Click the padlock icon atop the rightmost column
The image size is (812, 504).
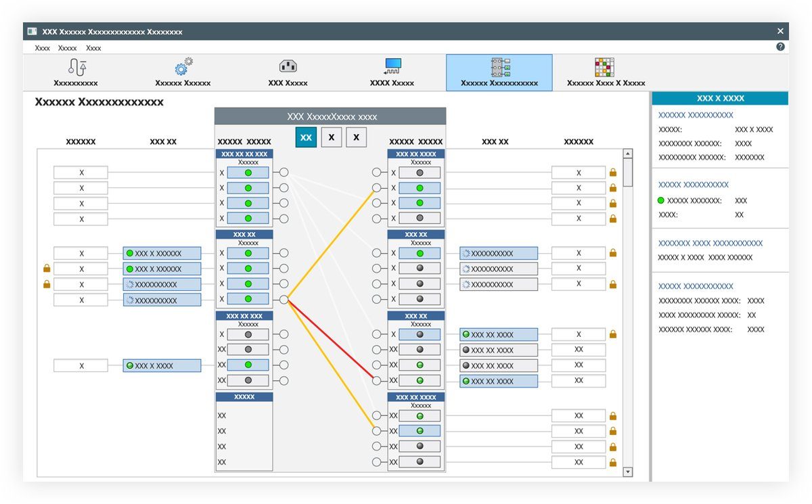pyautogui.click(x=612, y=172)
